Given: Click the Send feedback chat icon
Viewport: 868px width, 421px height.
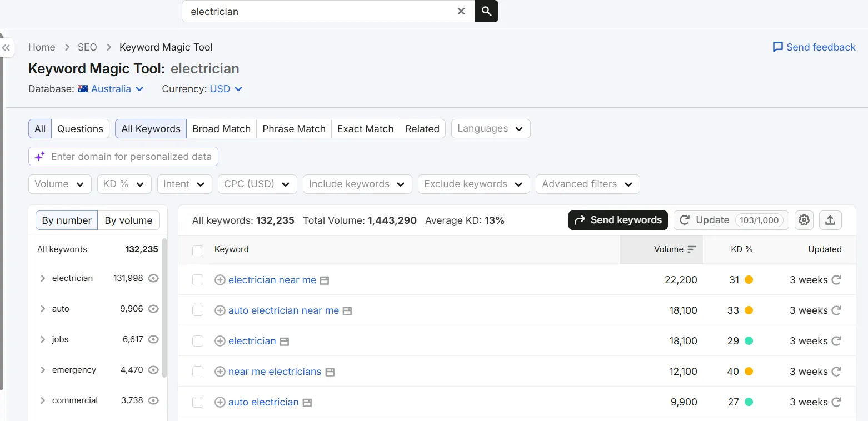Looking at the screenshot, I should click(778, 47).
